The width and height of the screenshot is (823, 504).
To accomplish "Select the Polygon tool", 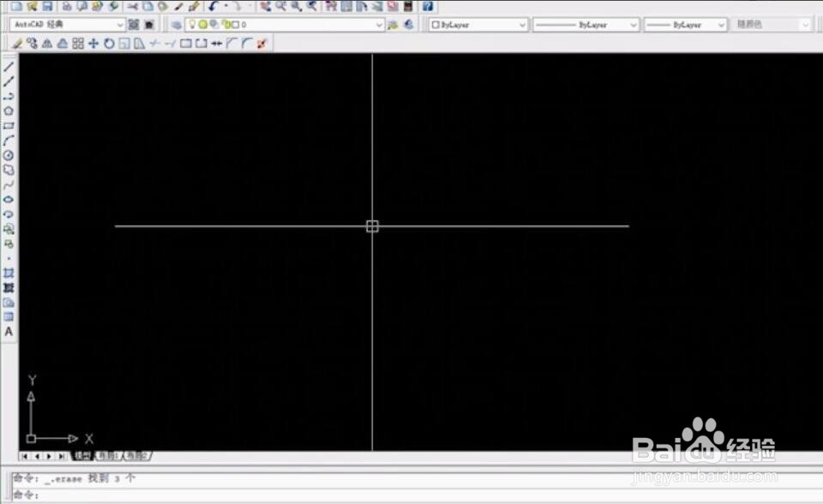I will [9, 111].
